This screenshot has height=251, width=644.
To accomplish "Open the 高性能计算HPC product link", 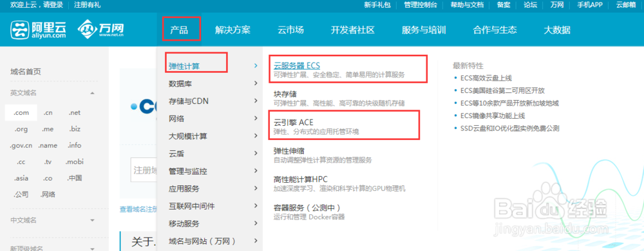I will (x=300, y=179).
